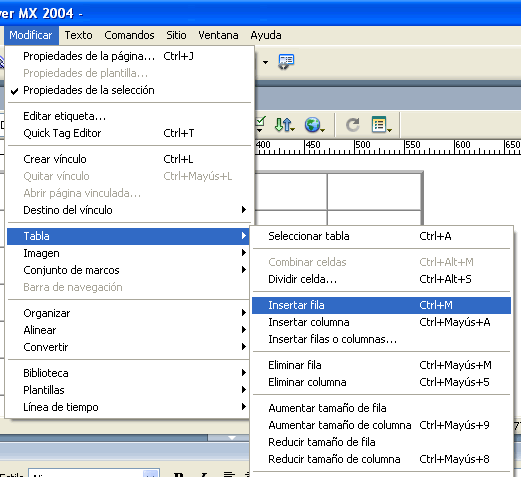The image size is (521, 477).
Task: Expand the Alinear submenu
Action: 129,330
